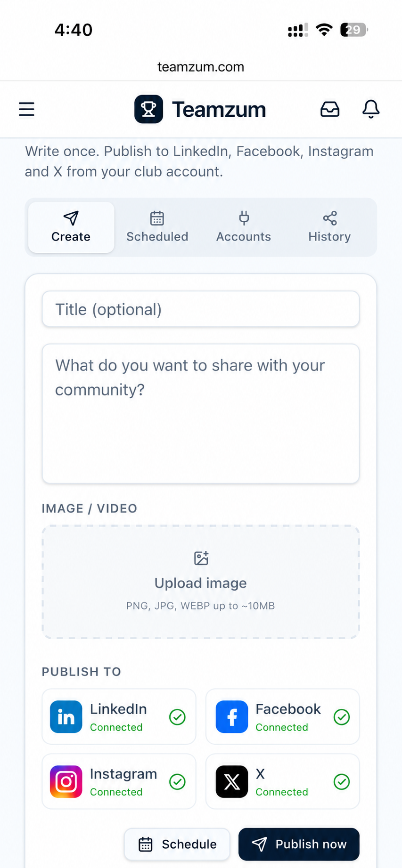Tap the teamzum.com address bar
This screenshot has height=868, width=402.
coord(201,67)
